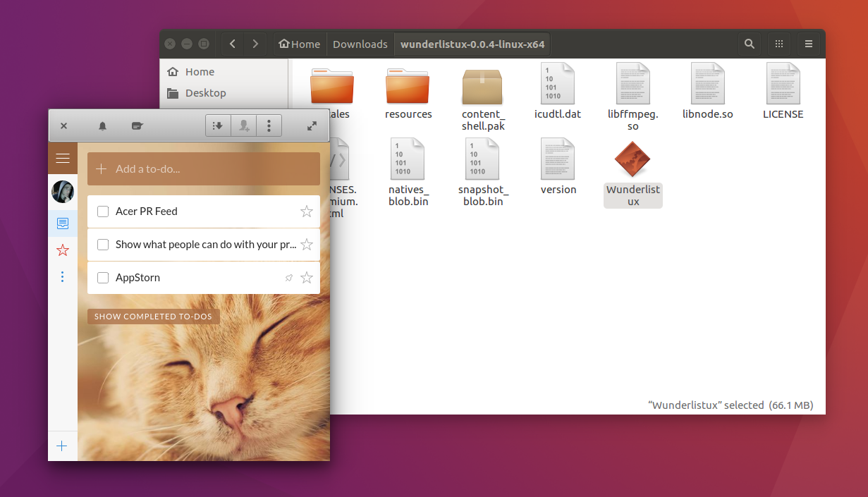The image size is (868, 497).
Task: Select the content_shell.pak package file
Action: pyautogui.click(x=483, y=98)
